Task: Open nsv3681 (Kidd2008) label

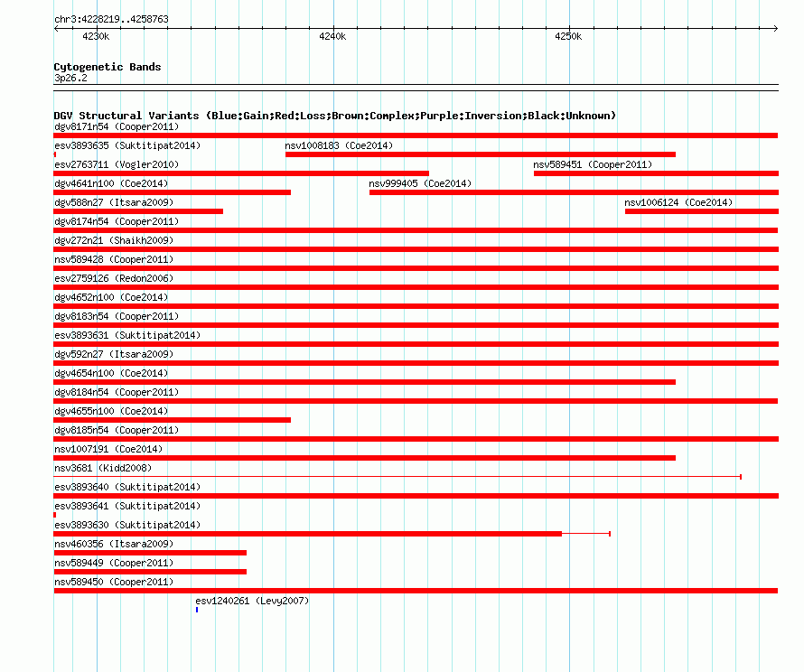Action: tap(103, 468)
